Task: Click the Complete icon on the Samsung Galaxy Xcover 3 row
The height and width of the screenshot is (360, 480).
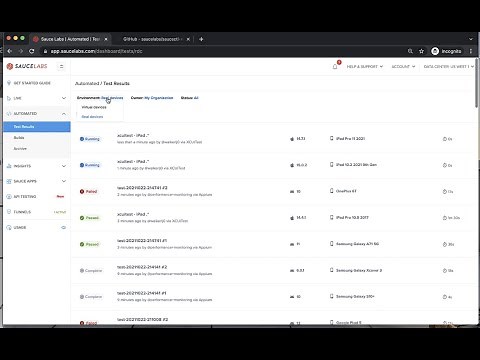Action: pyautogui.click(x=82, y=271)
